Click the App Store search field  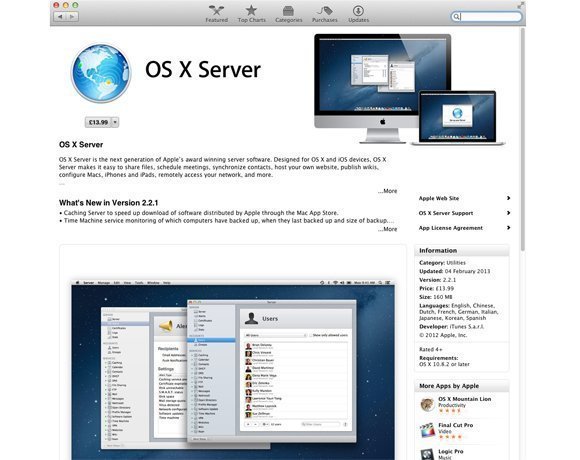pyautogui.click(x=486, y=17)
